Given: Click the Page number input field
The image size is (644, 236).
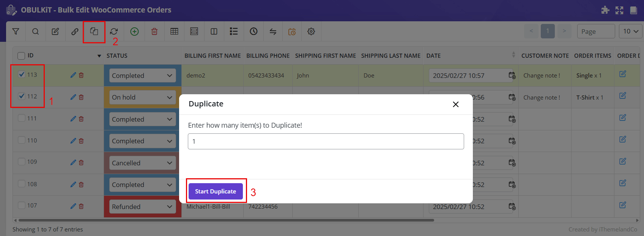Looking at the screenshot, I should pos(596,31).
